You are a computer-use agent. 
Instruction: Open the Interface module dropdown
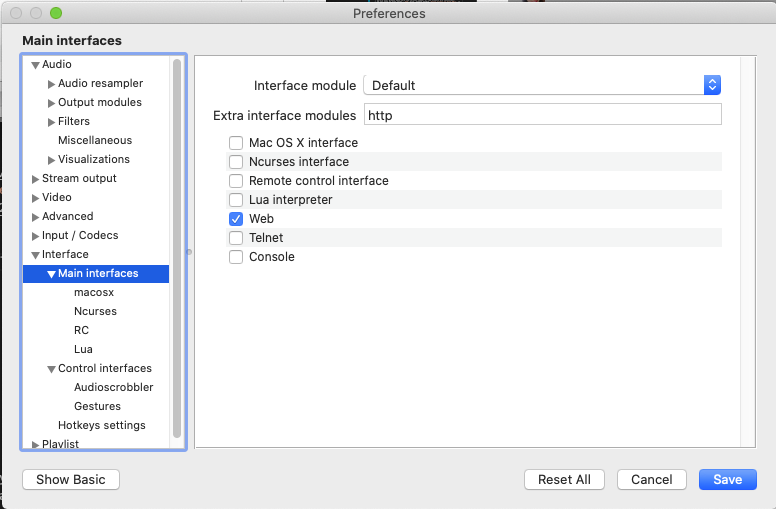[542, 85]
